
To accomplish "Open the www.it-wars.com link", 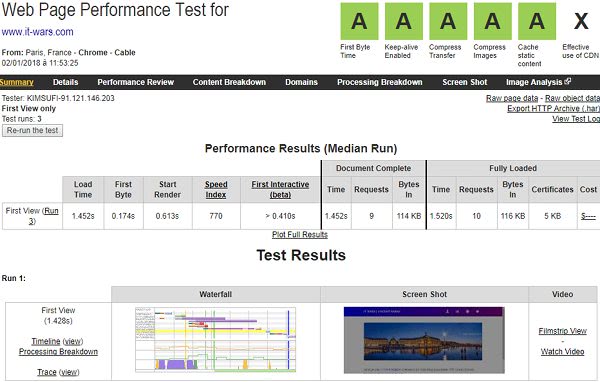I will coord(38,32).
